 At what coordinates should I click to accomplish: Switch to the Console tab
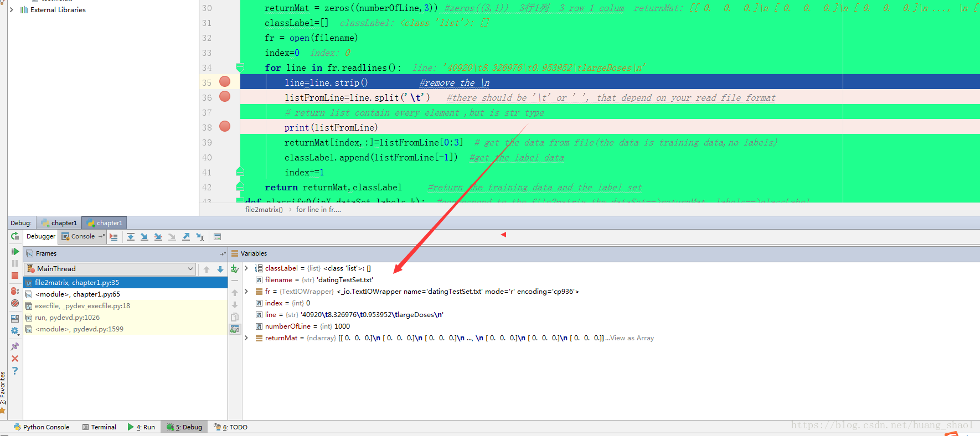click(x=83, y=236)
